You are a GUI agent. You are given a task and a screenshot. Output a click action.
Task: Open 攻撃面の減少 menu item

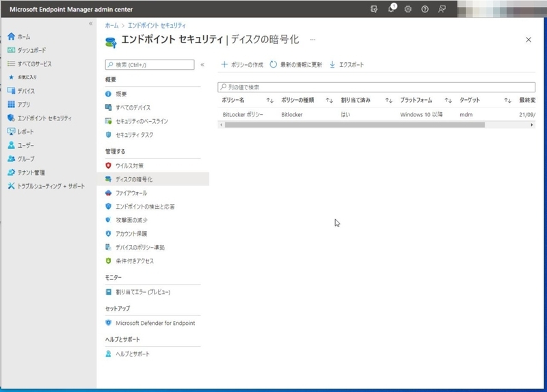pos(131,220)
